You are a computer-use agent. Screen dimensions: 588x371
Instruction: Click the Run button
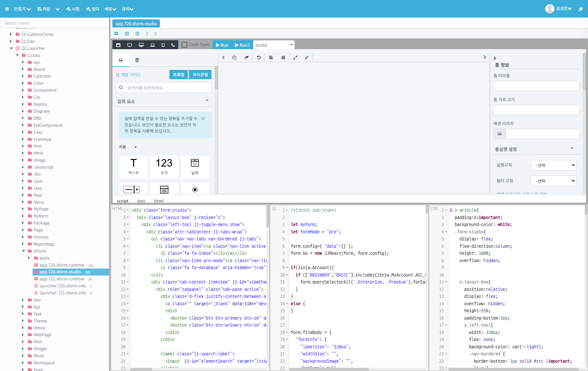[x=222, y=45]
